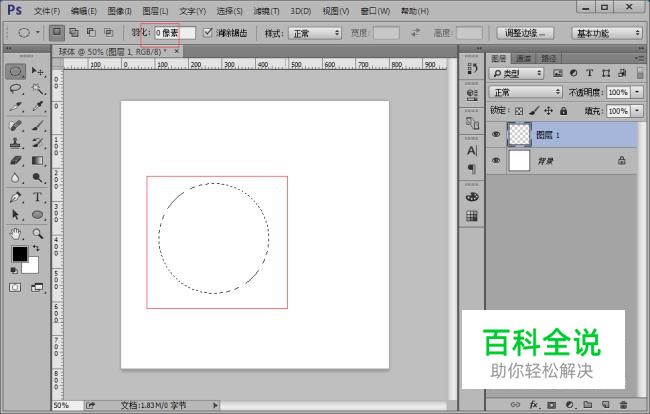Select the Clone Stamp tool
Screen dimensions: 650x414
click(15, 143)
